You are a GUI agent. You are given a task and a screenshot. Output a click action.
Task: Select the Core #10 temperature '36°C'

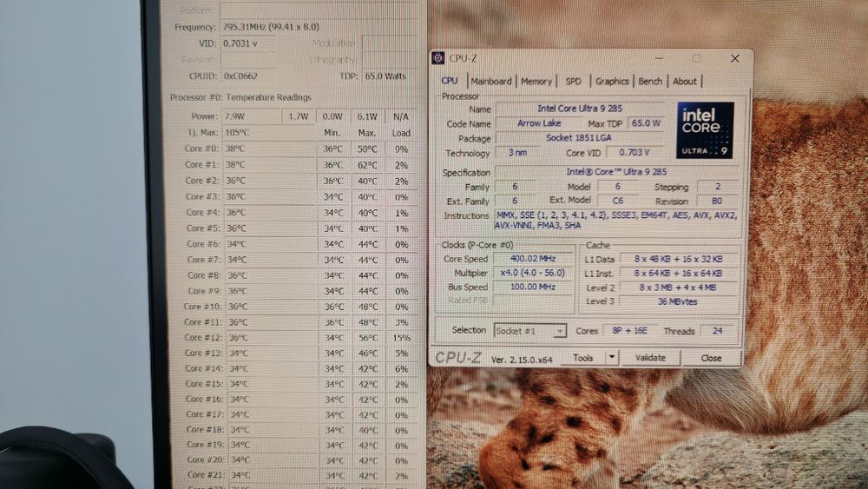[238, 307]
